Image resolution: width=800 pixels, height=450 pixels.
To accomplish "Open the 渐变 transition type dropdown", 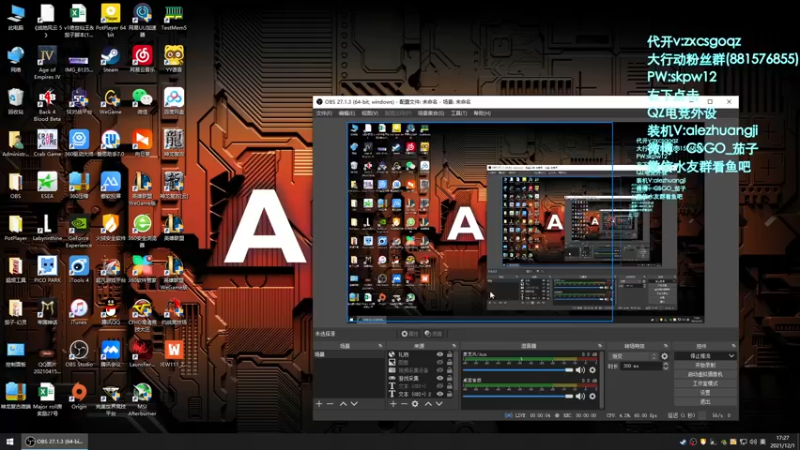I will [633, 356].
